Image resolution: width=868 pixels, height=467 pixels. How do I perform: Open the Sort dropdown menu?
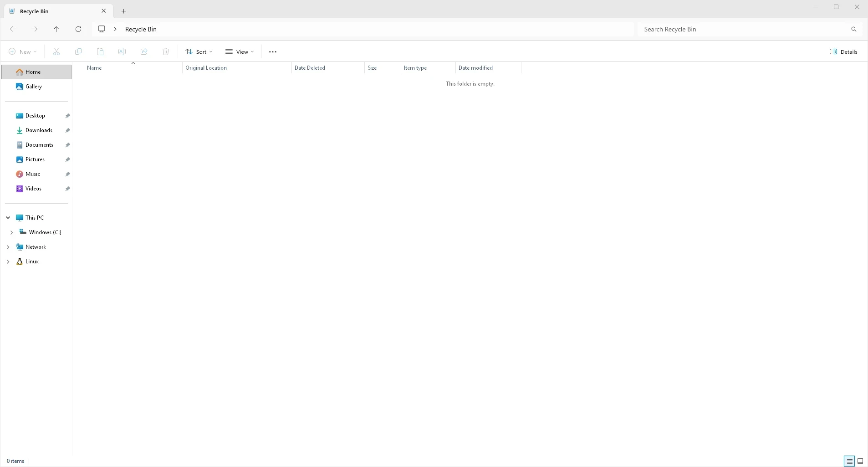click(x=199, y=52)
